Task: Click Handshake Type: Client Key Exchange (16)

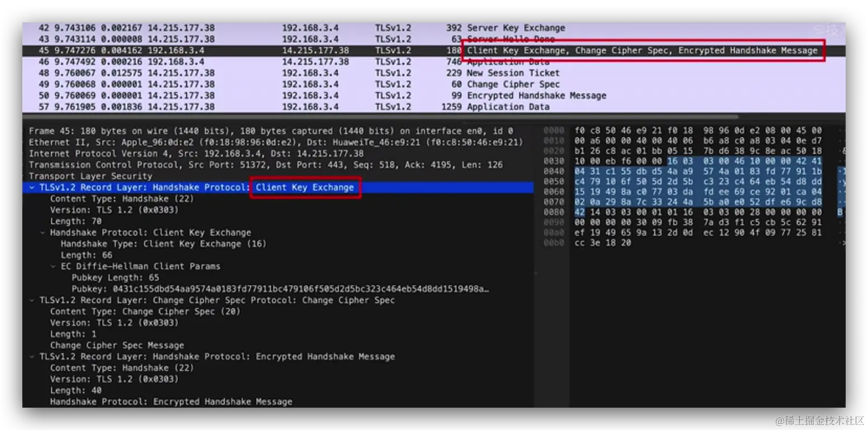Action: tap(163, 243)
